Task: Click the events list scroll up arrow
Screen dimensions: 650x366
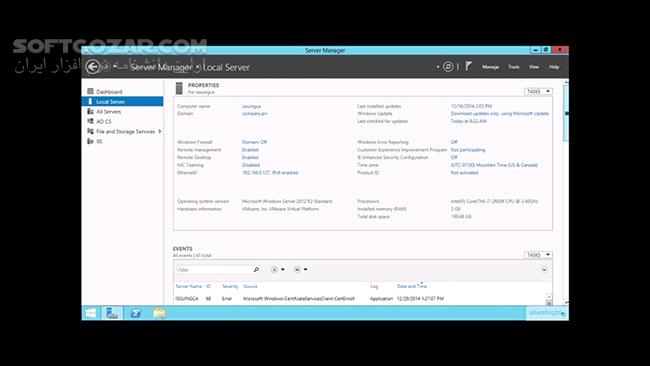Action: pos(548,297)
